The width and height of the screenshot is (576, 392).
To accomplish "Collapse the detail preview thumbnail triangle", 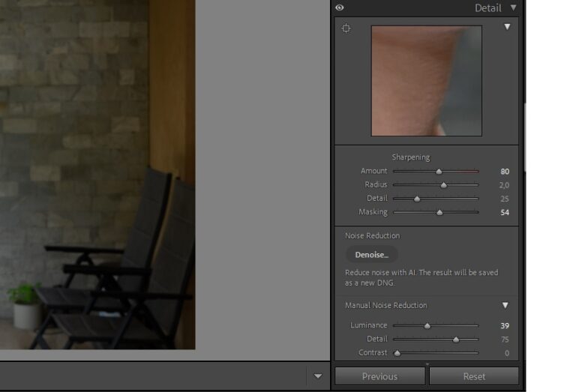I will pos(507,27).
